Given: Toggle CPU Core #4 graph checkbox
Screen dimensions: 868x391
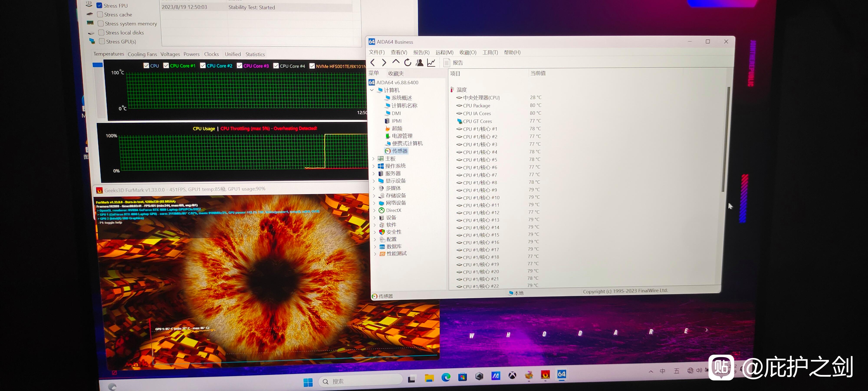Looking at the screenshot, I should [x=276, y=66].
